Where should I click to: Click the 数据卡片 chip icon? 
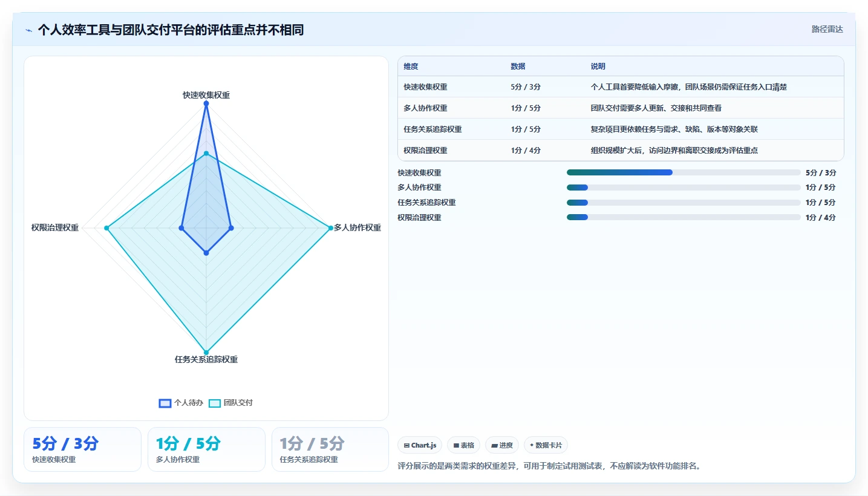(532, 445)
